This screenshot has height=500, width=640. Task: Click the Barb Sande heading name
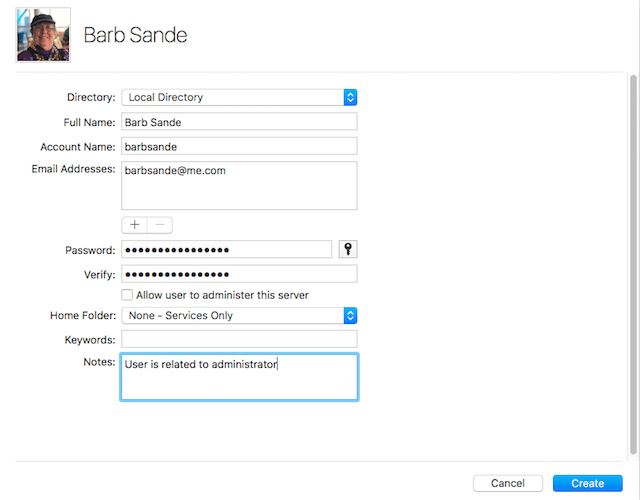(135, 35)
